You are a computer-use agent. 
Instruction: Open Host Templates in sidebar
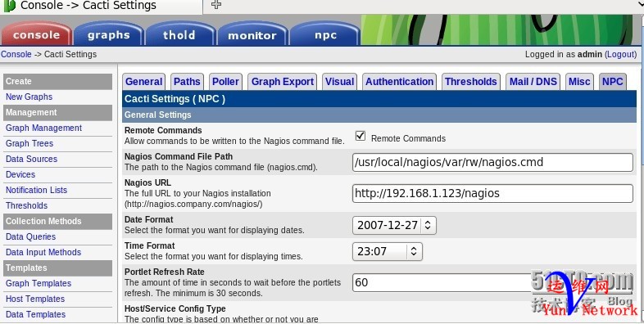[x=35, y=299]
